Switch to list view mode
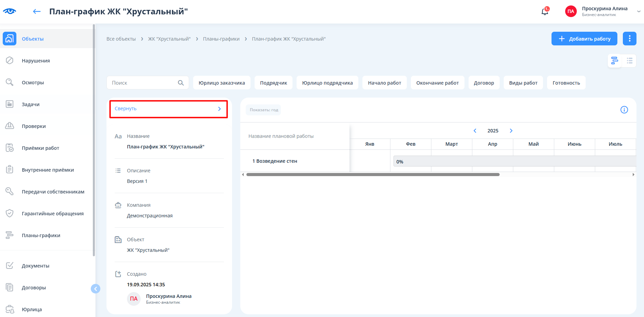 pos(629,61)
